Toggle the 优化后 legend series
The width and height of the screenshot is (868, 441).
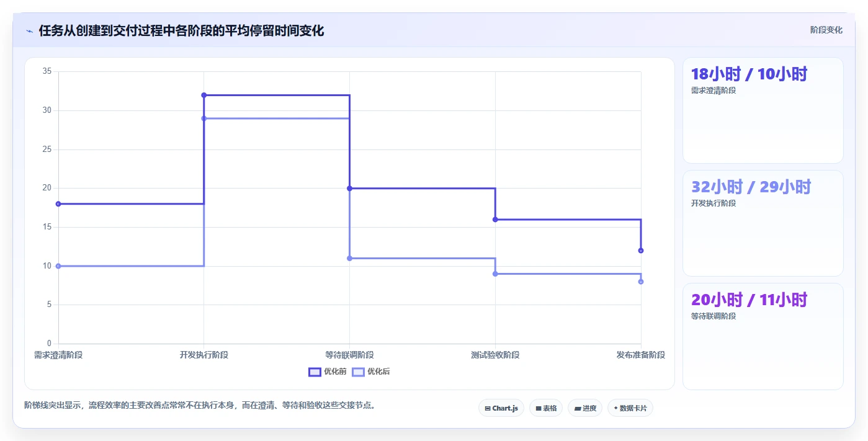(371, 372)
